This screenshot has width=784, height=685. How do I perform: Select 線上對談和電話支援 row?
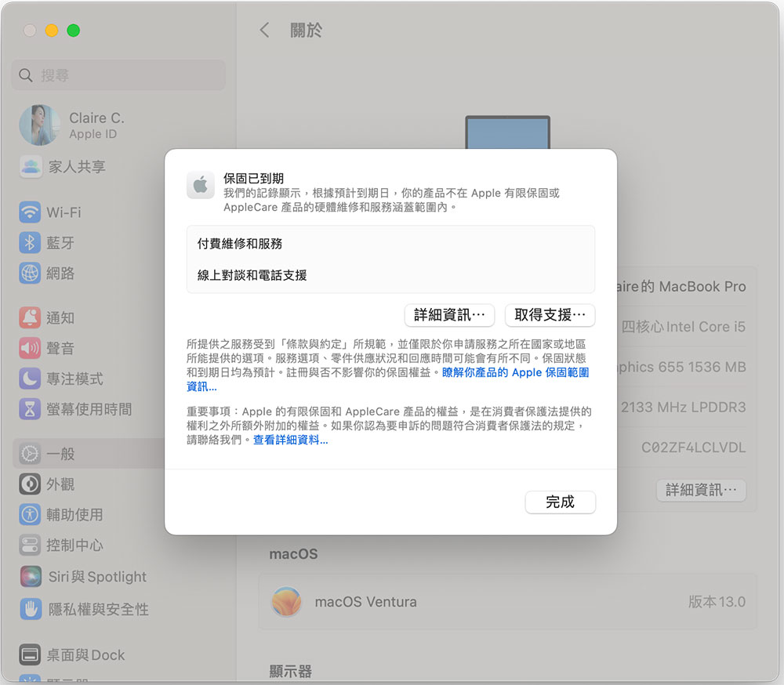[x=390, y=275]
